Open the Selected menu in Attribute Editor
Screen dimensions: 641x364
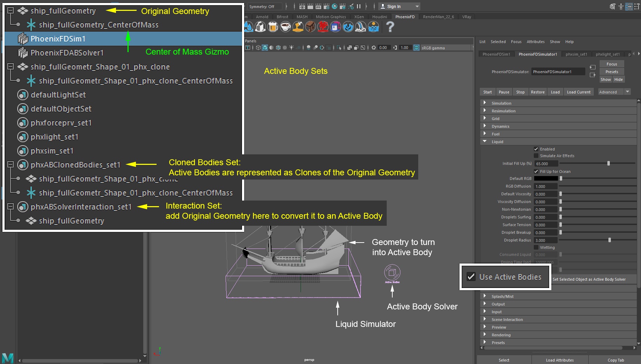point(498,42)
